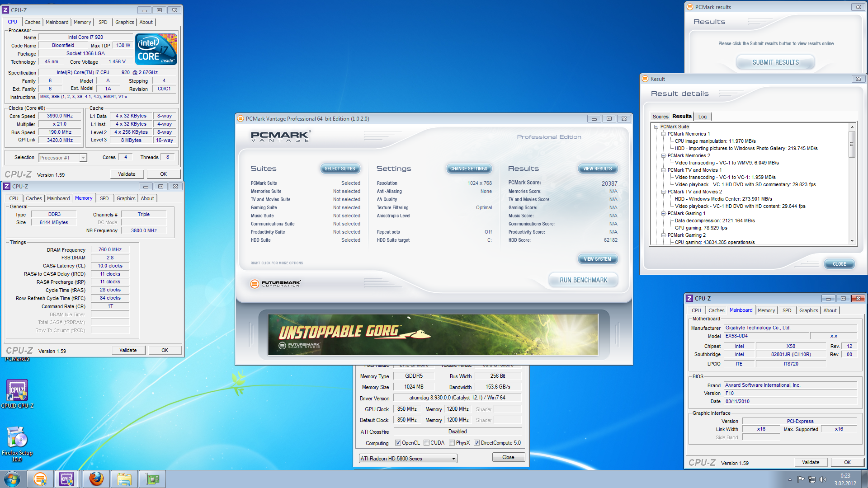Screen dimensions: 868x488
Task: Toggle the CUDA checkbox
Action: point(426,443)
